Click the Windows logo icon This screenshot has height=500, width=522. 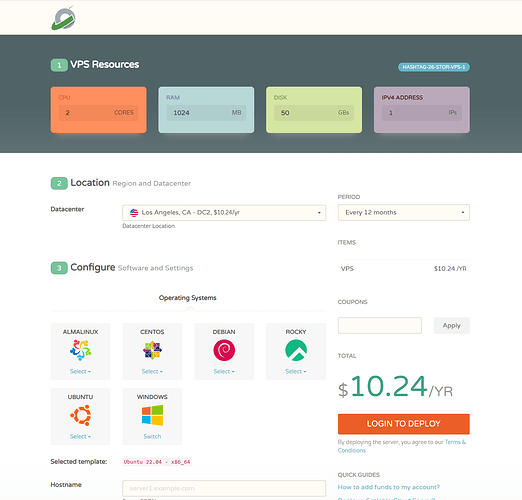152,415
